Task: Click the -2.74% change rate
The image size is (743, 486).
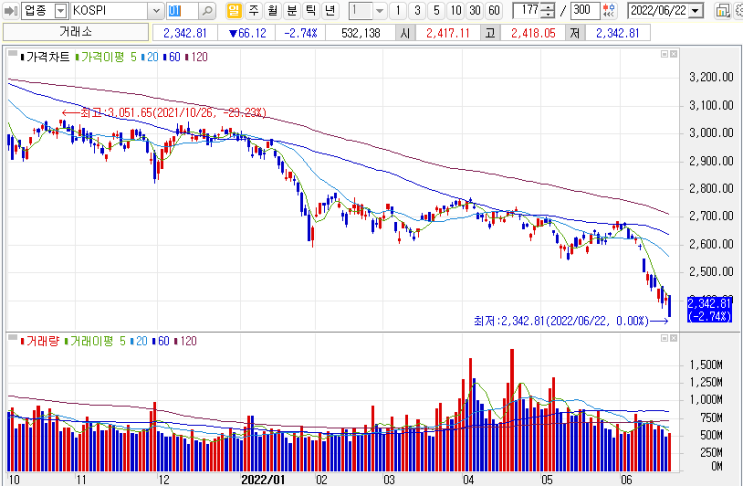Action: tap(300, 33)
